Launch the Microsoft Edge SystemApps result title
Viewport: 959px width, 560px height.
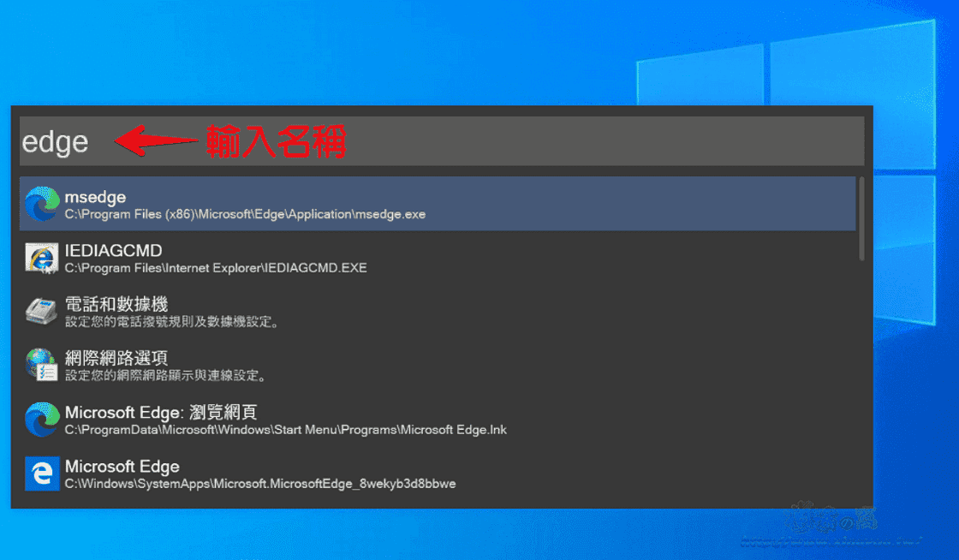pos(122,467)
